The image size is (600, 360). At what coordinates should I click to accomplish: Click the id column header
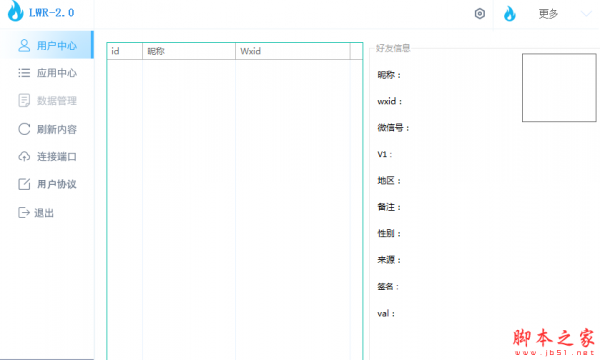125,51
